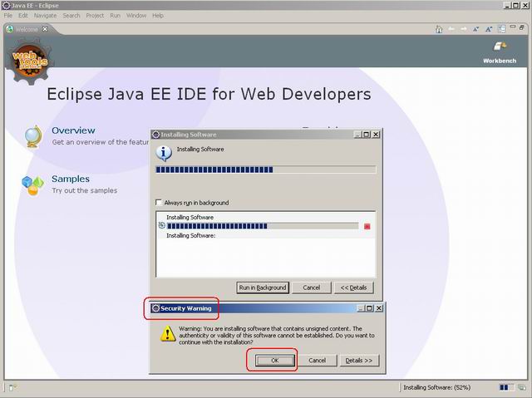This screenshot has height=398, width=532.
Task: Expand warning with Details >> button
Action: tap(358, 361)
